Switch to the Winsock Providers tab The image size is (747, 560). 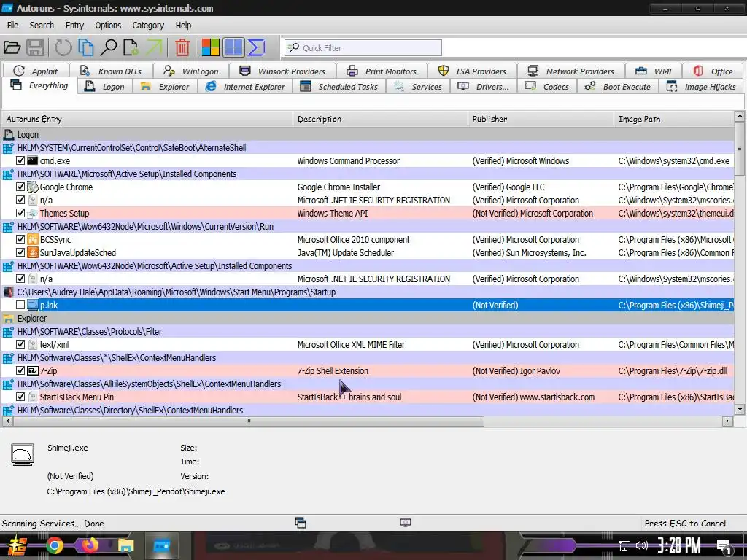click(282, 71)
